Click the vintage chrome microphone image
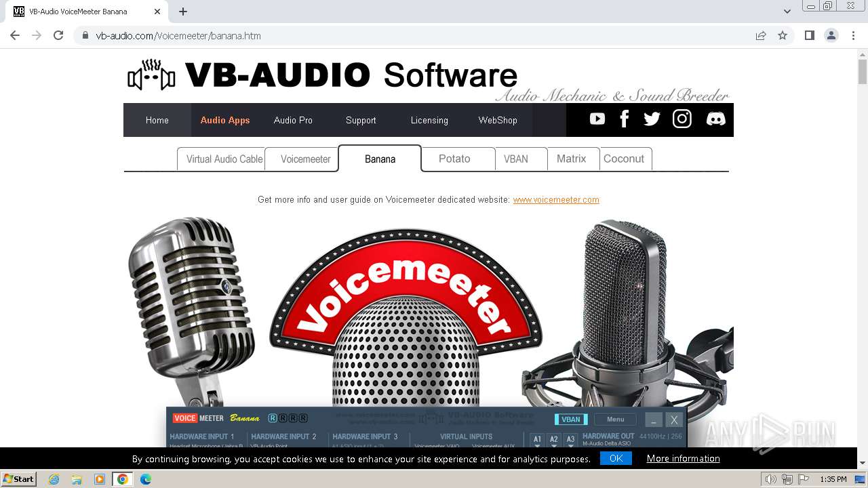 [193, 312]
